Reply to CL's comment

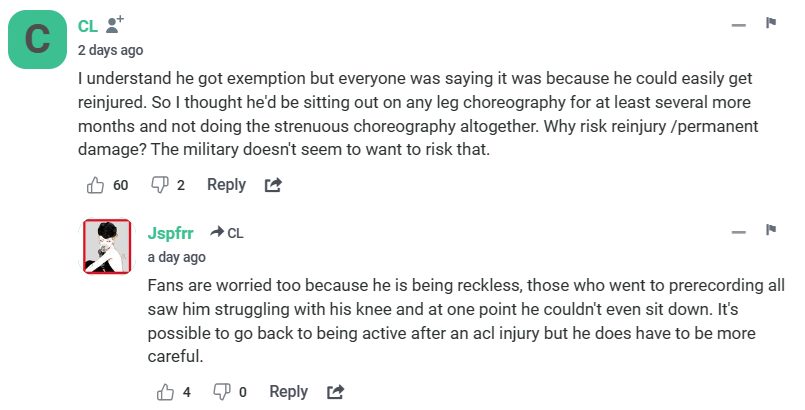pyautogui.click(x=226, y=185)
